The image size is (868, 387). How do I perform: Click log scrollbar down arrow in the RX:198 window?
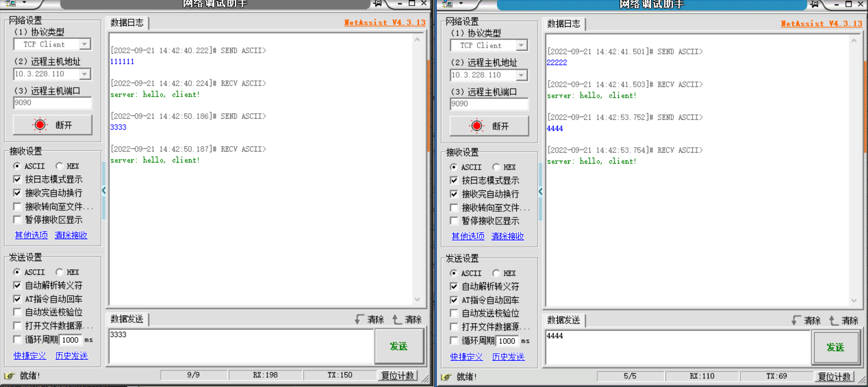(418, 299)
